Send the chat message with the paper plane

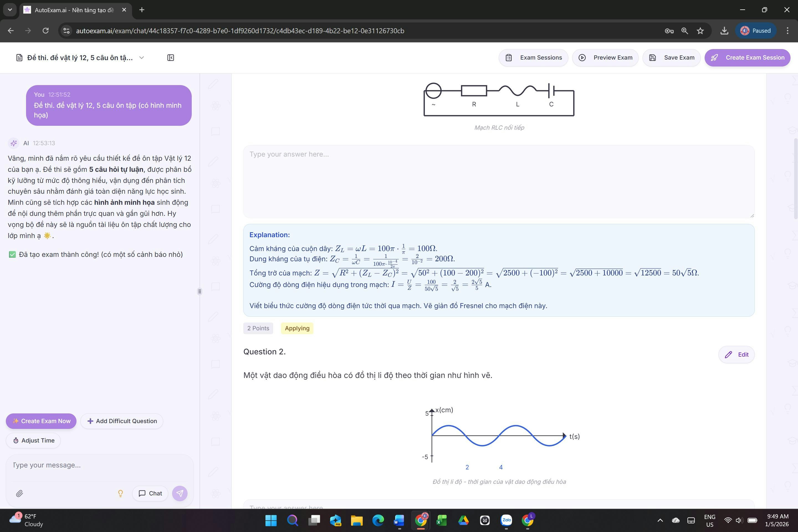pyautogui.click(x=180, y=493)
